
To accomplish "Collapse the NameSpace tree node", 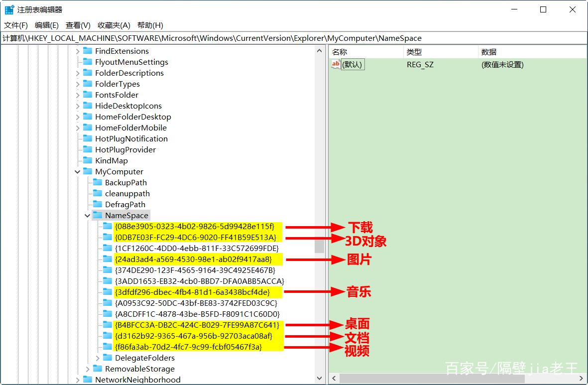I will (x=88, y=216).
